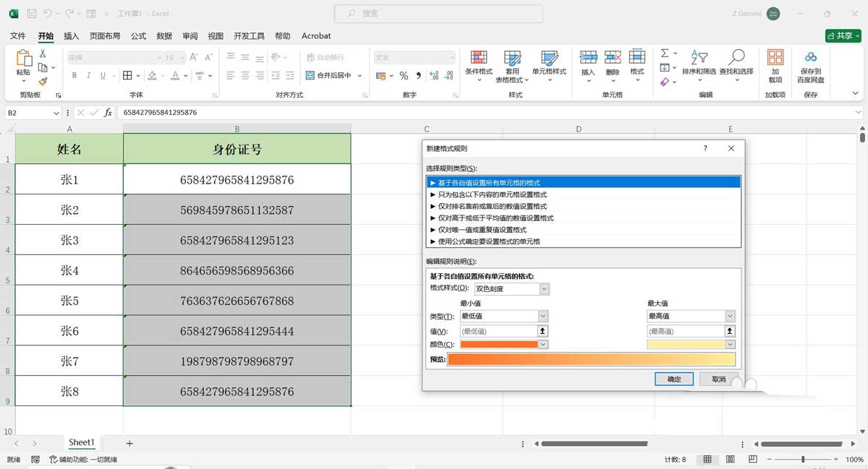Click the Undo arrow in title bar
Image resolution: width=868 pixels, height=469 pixels.
(48, 13)
